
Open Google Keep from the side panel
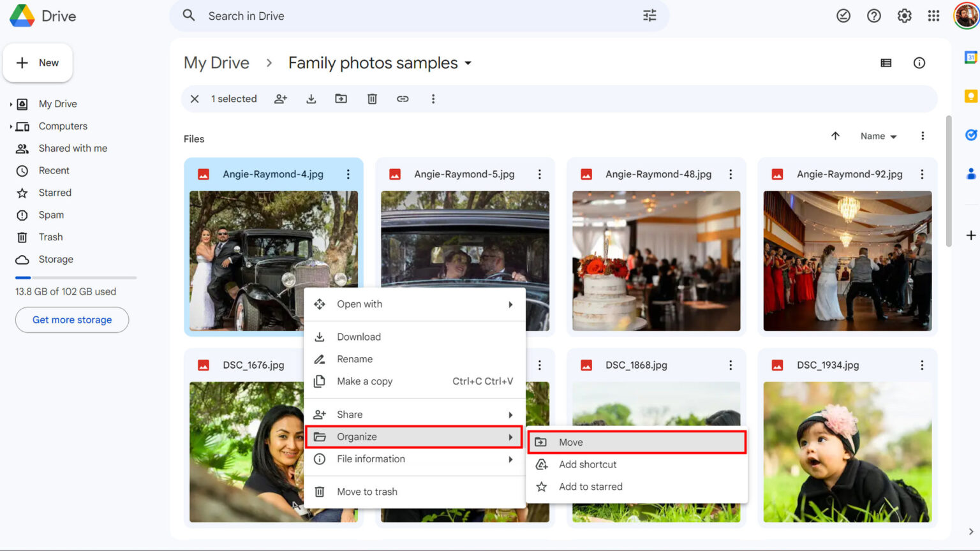point(970,96)
